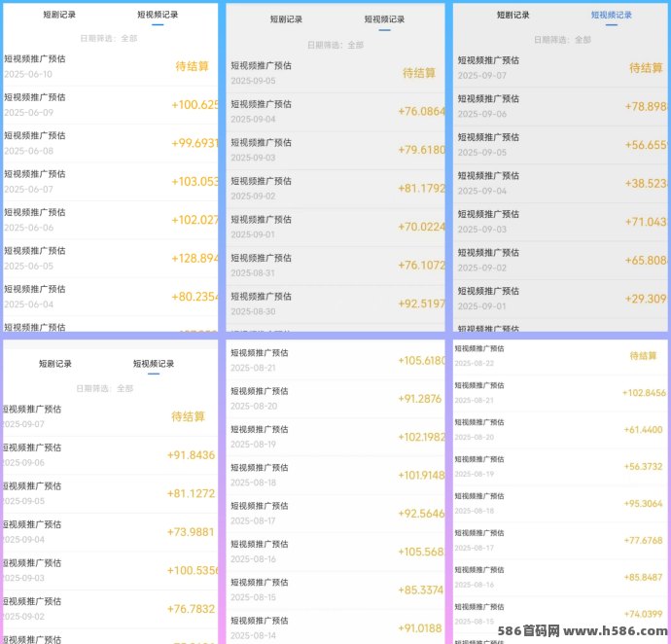
Task: Select the +81.1792 amount
Action: pos(421,189)
